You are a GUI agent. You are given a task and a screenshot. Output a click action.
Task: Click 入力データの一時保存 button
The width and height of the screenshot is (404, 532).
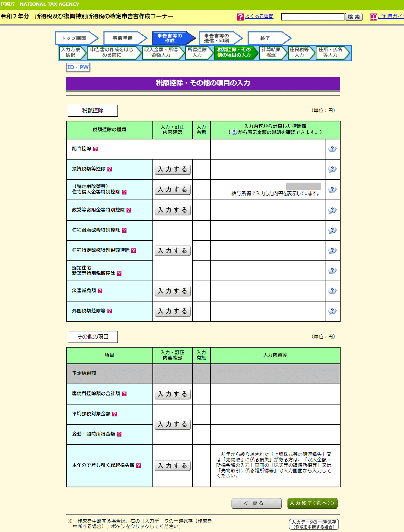tap(314, 524)
